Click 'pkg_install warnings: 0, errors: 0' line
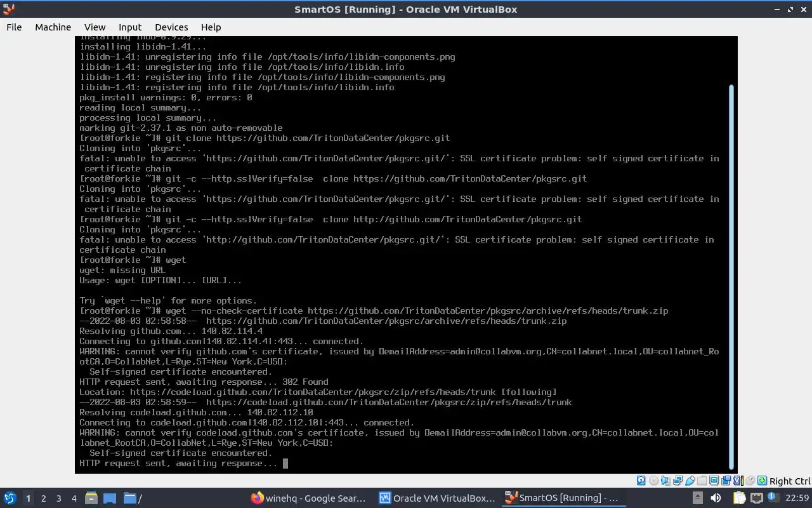The image size is (812, 508). tap(166, 98)
